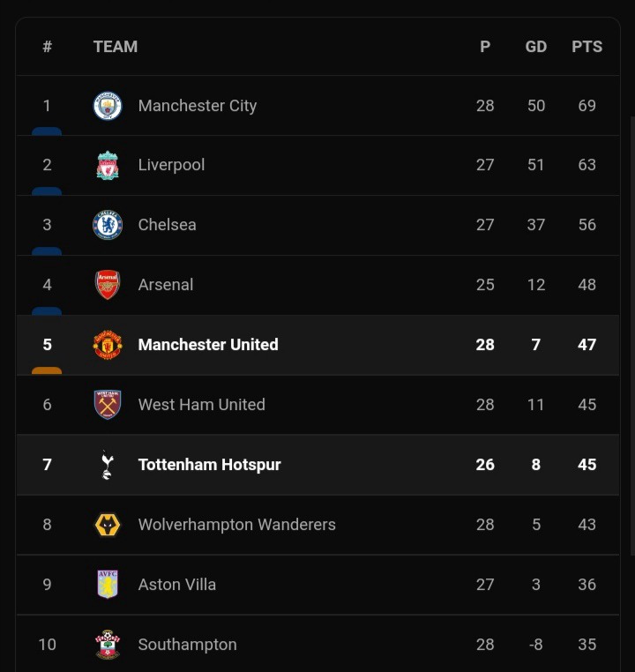
Task: Click the P games played header
Action: click(x=485, y=46)
